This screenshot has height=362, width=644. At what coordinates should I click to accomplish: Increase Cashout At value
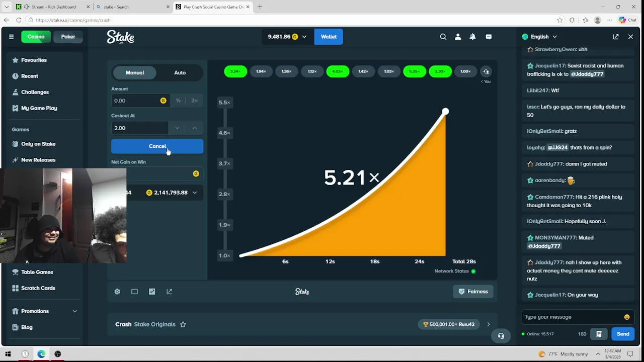click(195, 128)
